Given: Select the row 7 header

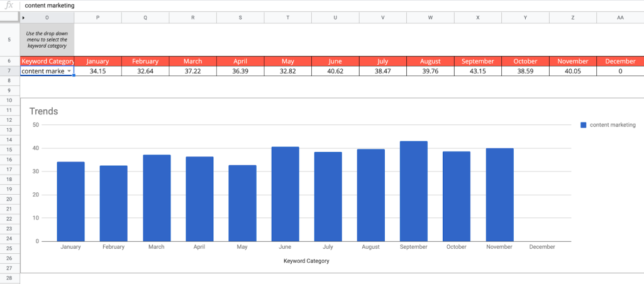Looking at the screenshot, I should click(10, 71).
